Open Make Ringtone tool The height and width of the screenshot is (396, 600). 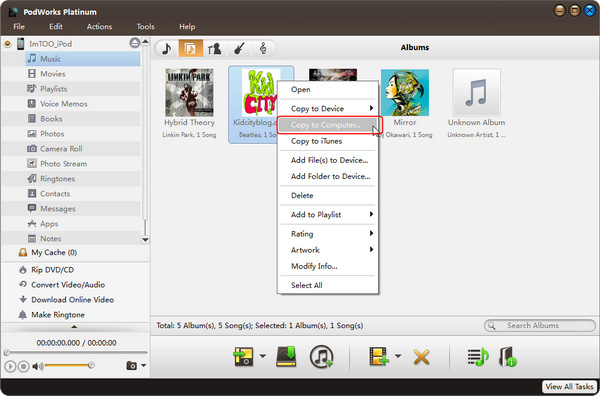tap(52, 315)
